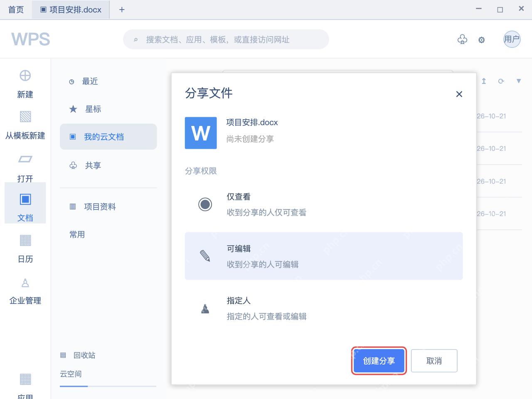This screenshot has height=399, width=532.
Task: Click the 打开 open icon
Action: [x=25, y=159]
